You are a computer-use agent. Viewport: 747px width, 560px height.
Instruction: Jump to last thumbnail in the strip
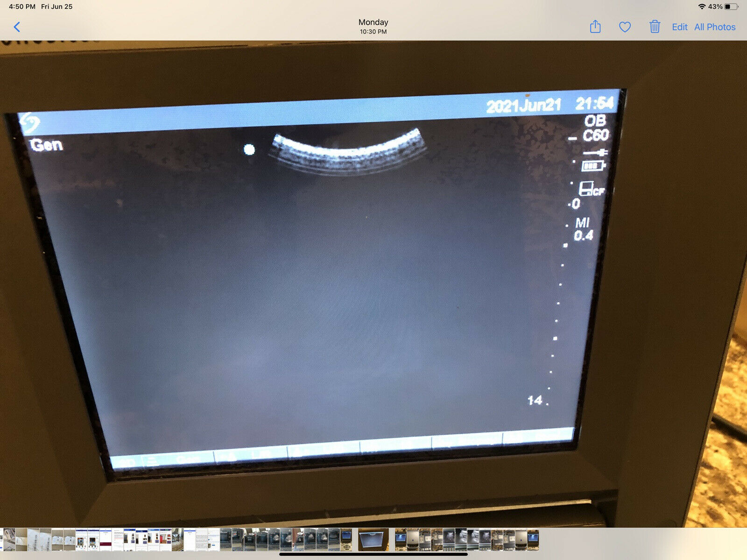tap(533, 540)
